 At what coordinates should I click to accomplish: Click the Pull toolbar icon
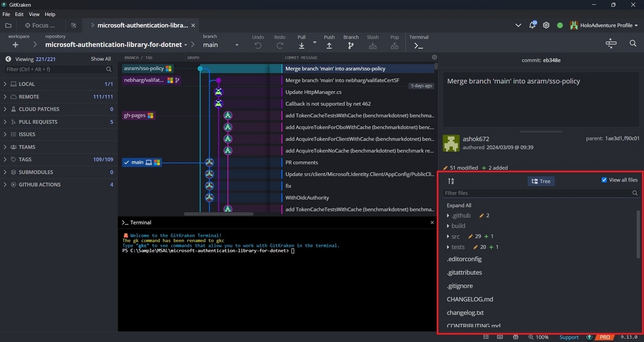[x=302, y=46]
